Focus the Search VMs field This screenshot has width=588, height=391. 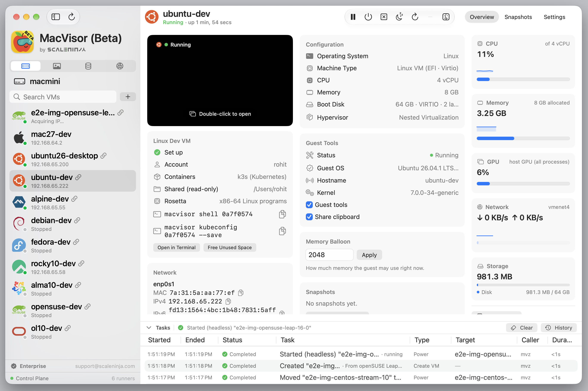tap(63, 97)
